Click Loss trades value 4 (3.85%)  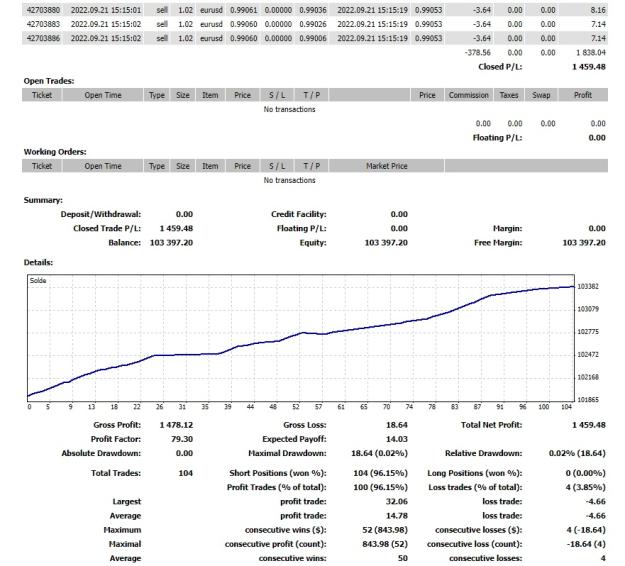pyautogui.click(x=587, y=487)
